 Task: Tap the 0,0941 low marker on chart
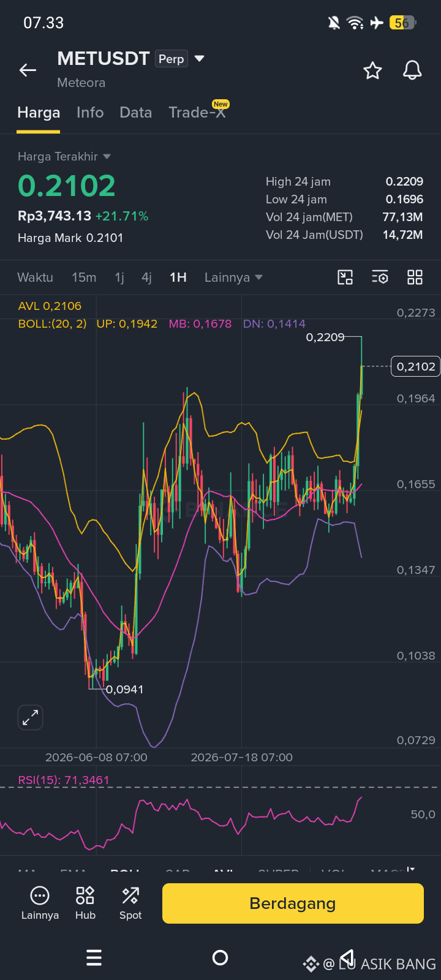pos(125,690)
